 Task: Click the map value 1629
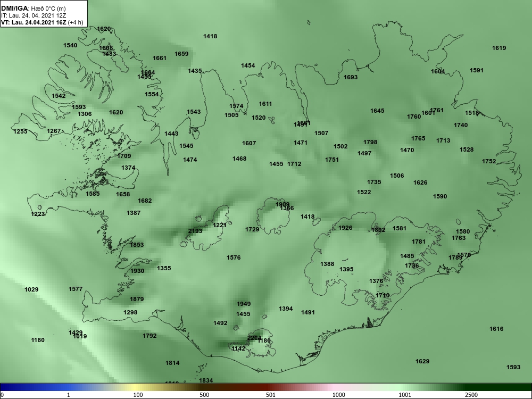tap(422, 361)
